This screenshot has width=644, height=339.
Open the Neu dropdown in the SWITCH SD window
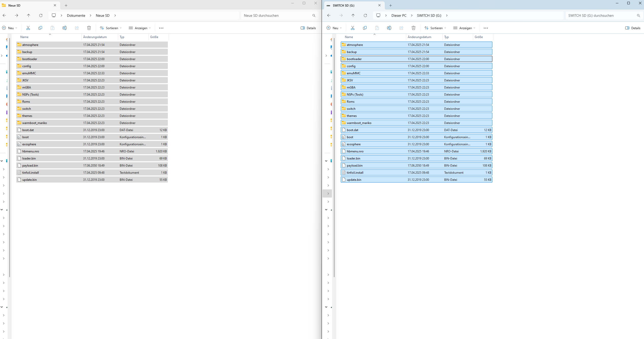(x=334, y=28)
